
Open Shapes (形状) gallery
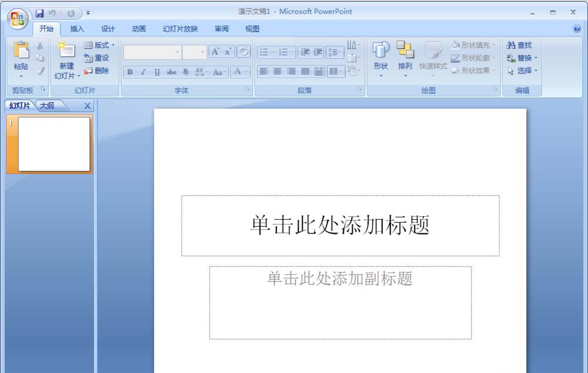tap(380, 59)
